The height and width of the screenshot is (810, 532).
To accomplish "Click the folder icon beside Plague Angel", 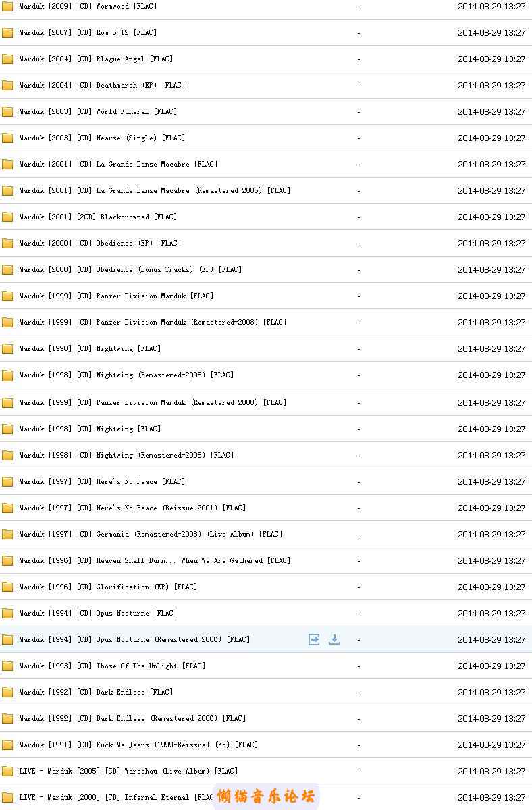I will click(7, 59).
